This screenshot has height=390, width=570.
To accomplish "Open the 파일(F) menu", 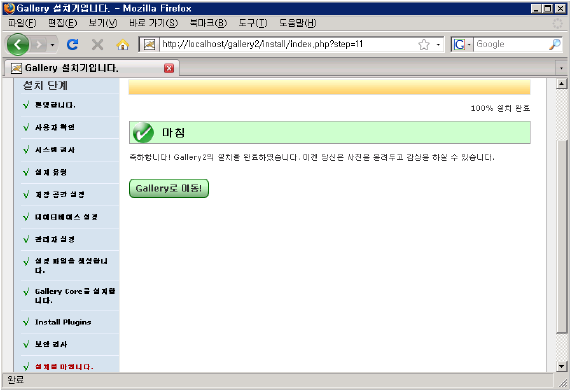I will point(22,23).
